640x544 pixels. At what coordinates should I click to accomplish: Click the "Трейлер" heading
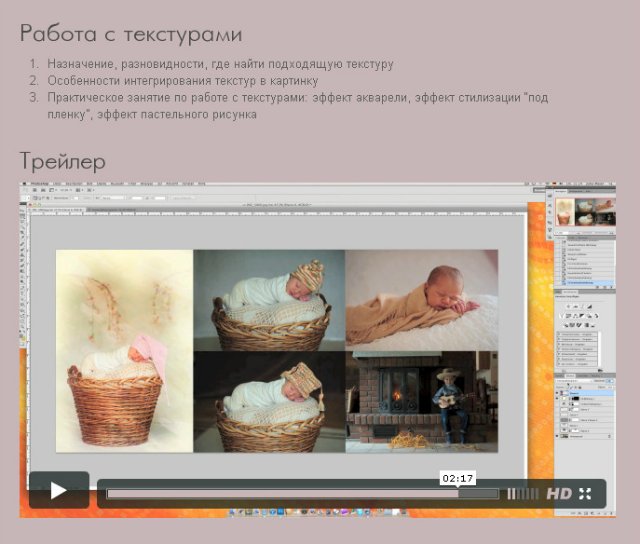62,160
